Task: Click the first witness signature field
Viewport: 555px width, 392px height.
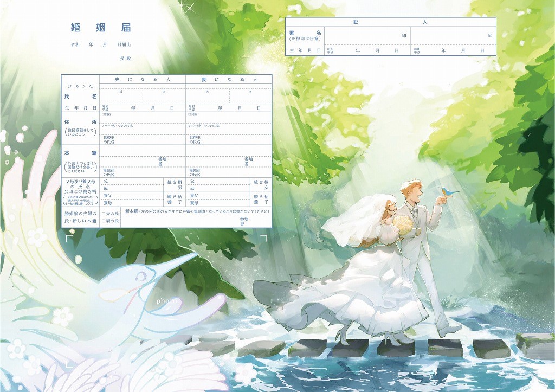Action: (x=367, y=35)
